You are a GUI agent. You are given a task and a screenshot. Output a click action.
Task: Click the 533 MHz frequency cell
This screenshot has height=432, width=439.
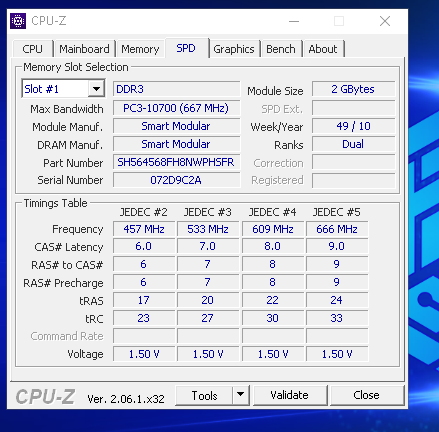pos(208,229)
